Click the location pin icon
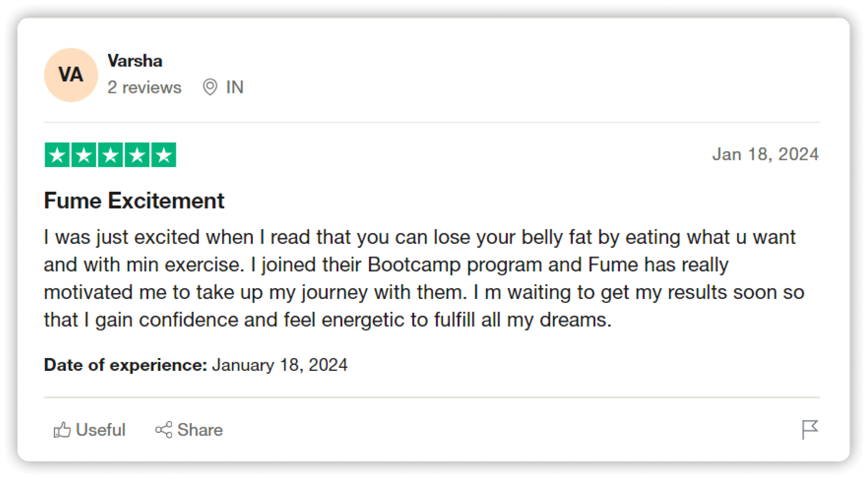Screen dimensions: 868x479 click(x=210, y=87)
